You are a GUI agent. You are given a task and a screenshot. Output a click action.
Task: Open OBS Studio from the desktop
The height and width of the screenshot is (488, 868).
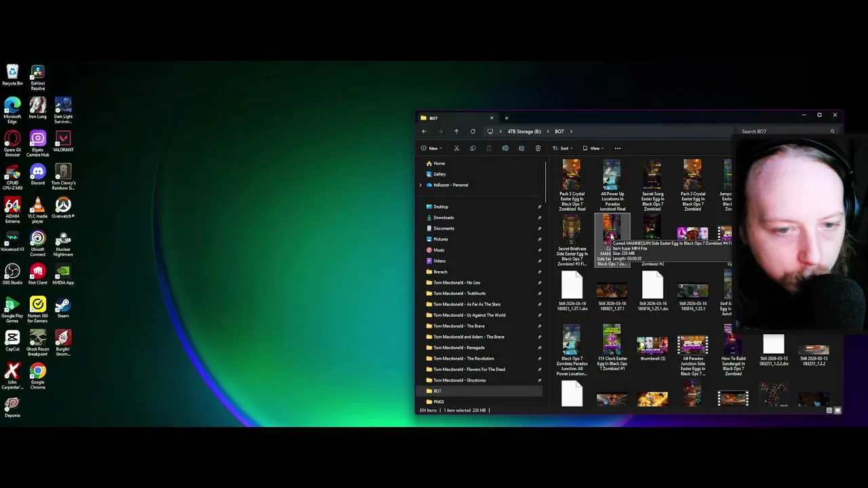(x=12, y=274)
